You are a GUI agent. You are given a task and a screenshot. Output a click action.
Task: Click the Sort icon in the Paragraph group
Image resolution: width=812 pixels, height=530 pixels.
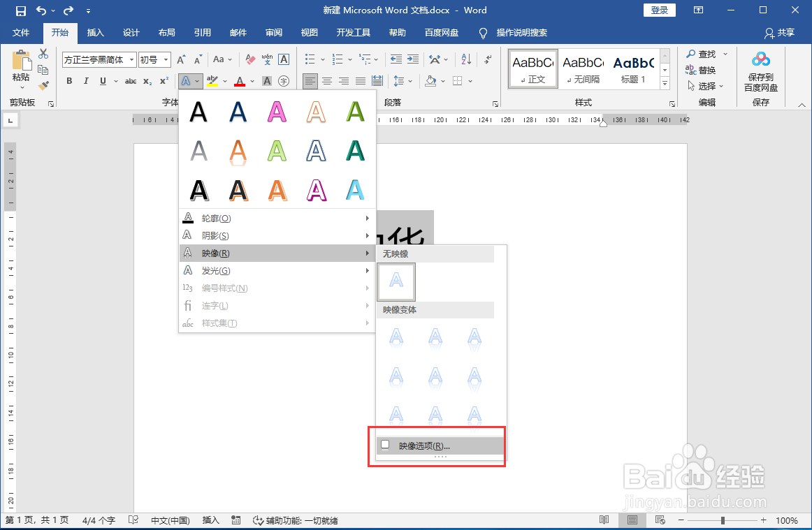465,59
